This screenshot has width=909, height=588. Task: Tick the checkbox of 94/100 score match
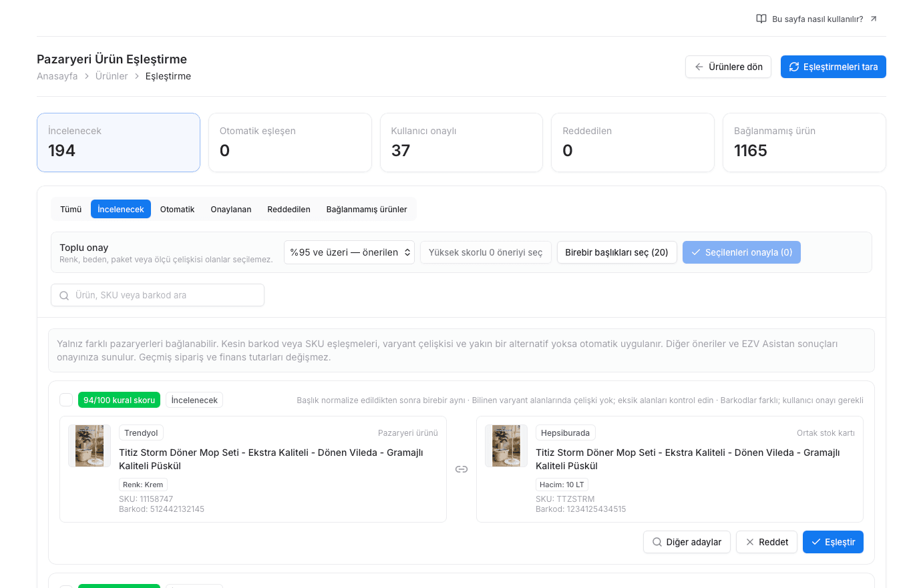[66, 400]
